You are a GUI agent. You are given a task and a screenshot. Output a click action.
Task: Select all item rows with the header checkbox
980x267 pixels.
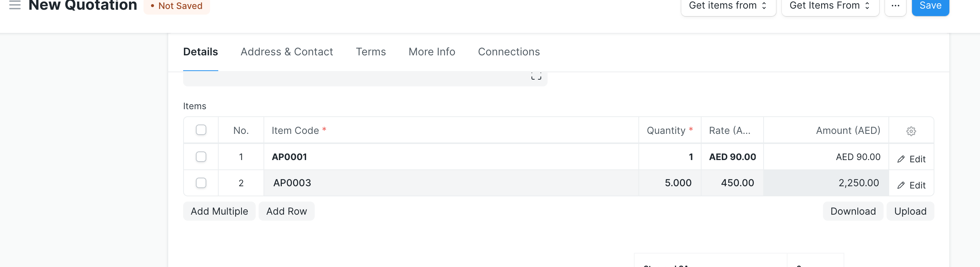tap(201, 130)
